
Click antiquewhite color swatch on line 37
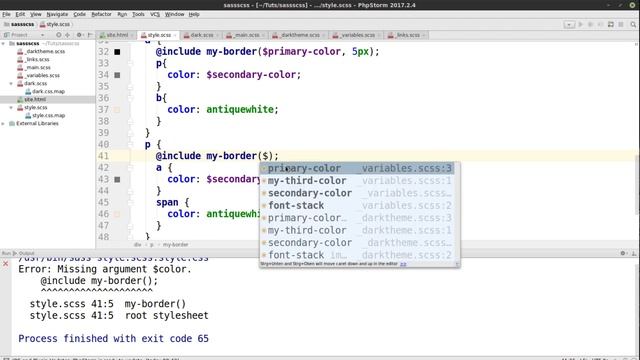coord(117,110)
